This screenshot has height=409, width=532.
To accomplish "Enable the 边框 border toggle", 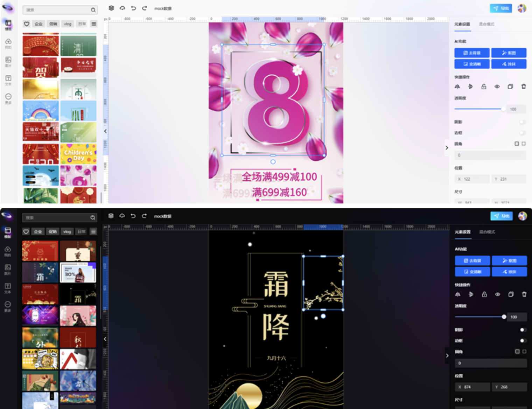I will tap(522, 133).
